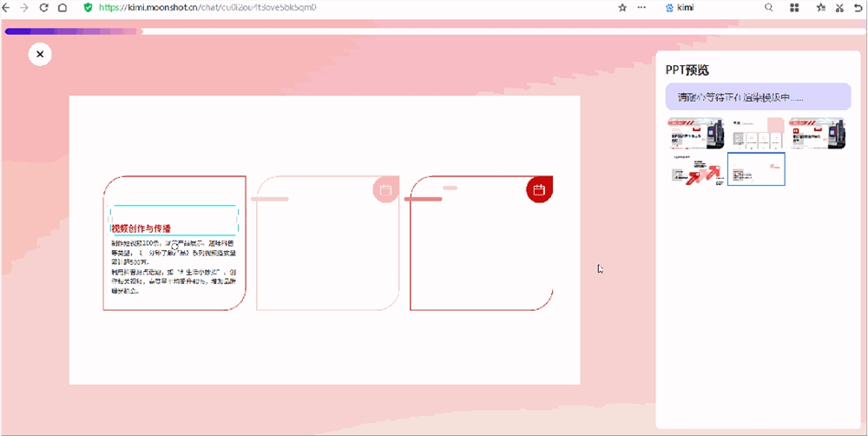Click the light pink calendar icon on middle card
868x436 pixels.
coord(386,190)
